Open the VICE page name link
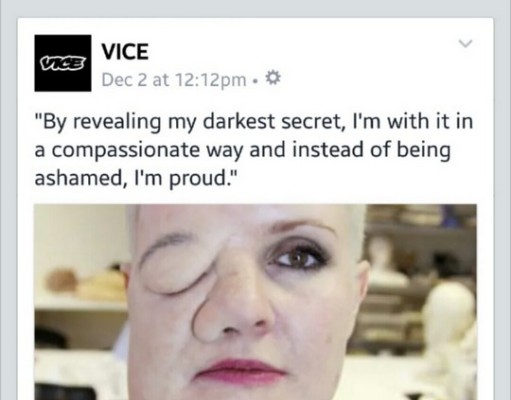The image size is (511, 400). [x=125, y=52]
